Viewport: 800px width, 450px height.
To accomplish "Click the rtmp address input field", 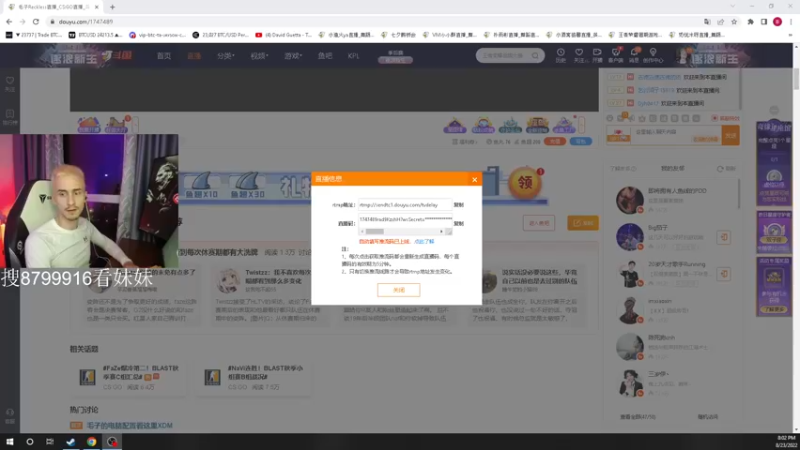I will [x=405, y=205].
